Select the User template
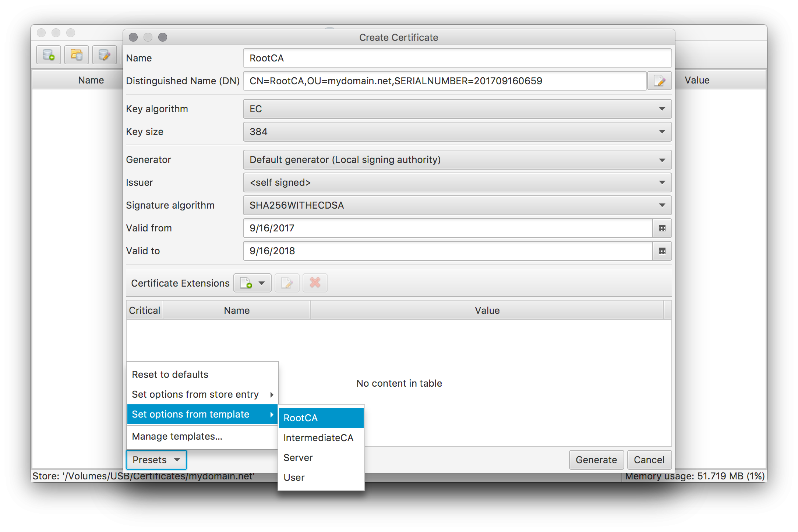The width and height of the screenshot is (798, 532). coord(321,478)
